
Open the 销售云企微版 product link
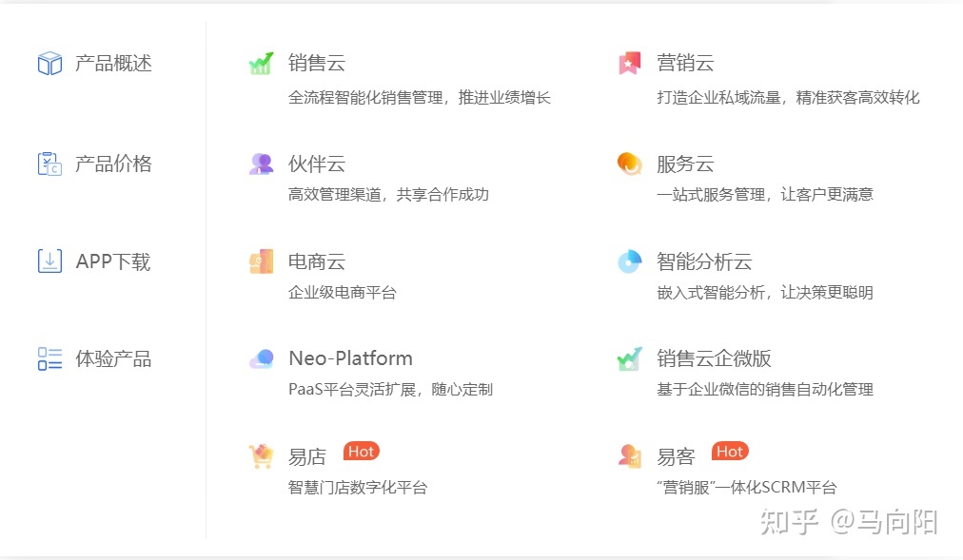coord(714,358)
